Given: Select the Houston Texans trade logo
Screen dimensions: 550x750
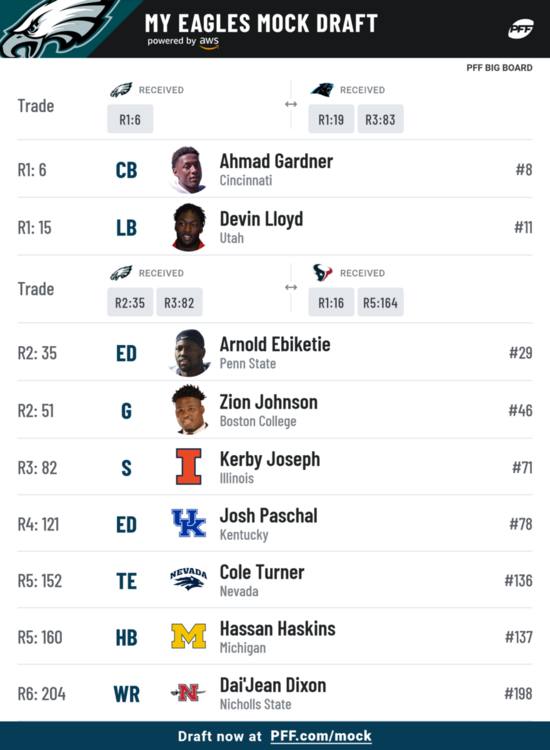Looking at the screenshot, I should pos(322,273).
